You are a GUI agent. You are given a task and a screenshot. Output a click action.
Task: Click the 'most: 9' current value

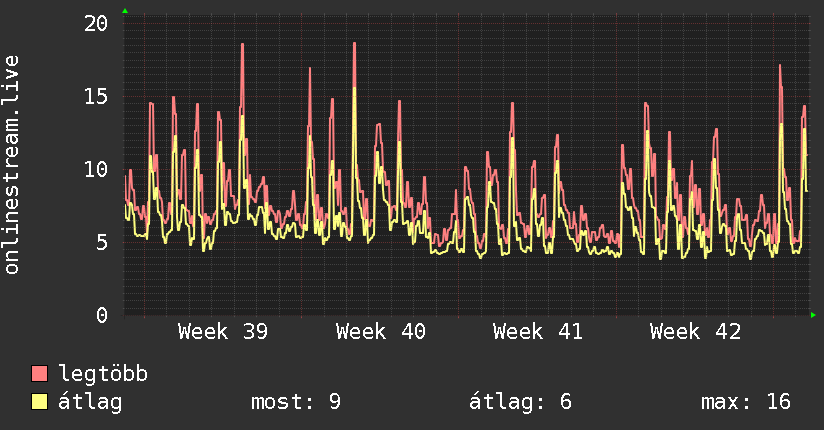click(x=296, y=402)
